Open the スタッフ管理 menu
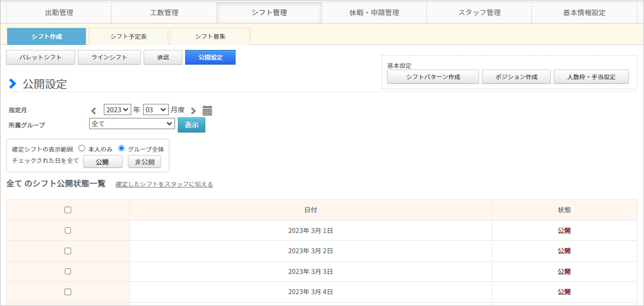The image size is (644, 306). 479,12
